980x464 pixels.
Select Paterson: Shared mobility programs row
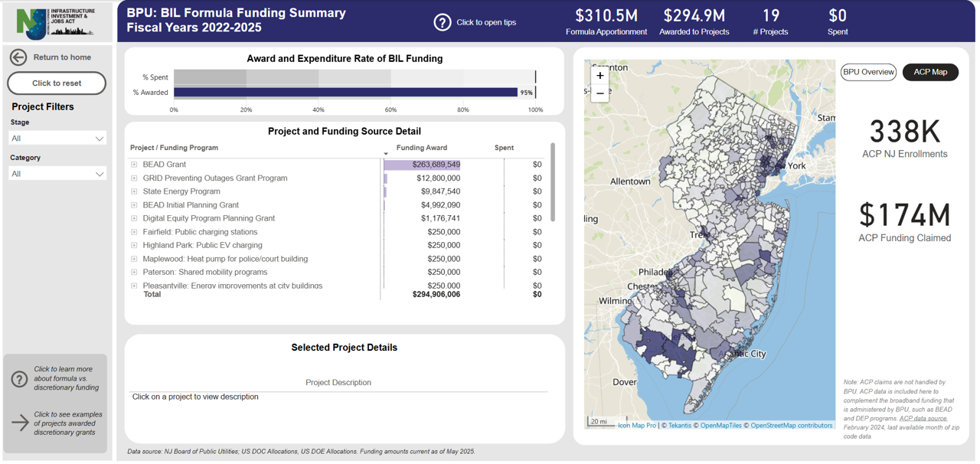coord(204,272)
